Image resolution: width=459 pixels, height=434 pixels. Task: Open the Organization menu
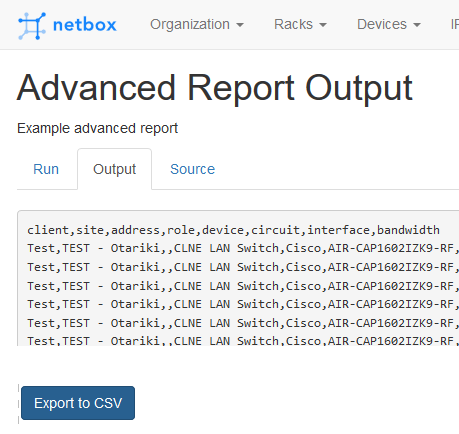pyautogui.click(x=197, y=25)
